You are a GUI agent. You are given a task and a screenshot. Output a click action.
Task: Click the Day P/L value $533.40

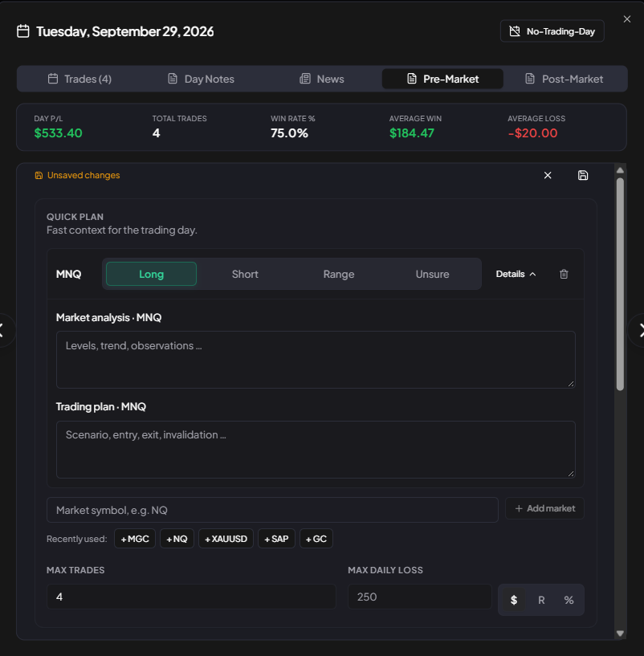click(x=58, y=133)
